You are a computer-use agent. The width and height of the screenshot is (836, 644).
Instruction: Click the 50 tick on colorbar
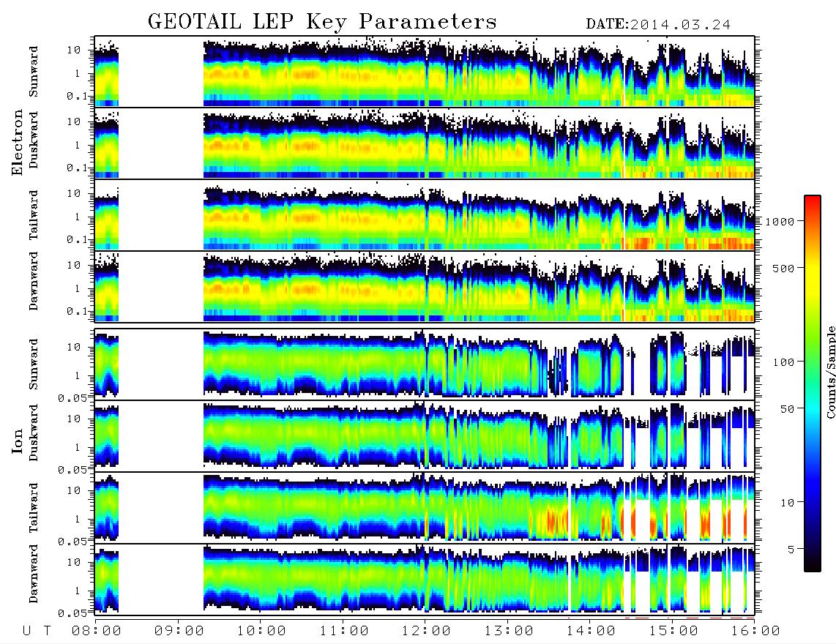pyautogui.click(x=787, y=409)
